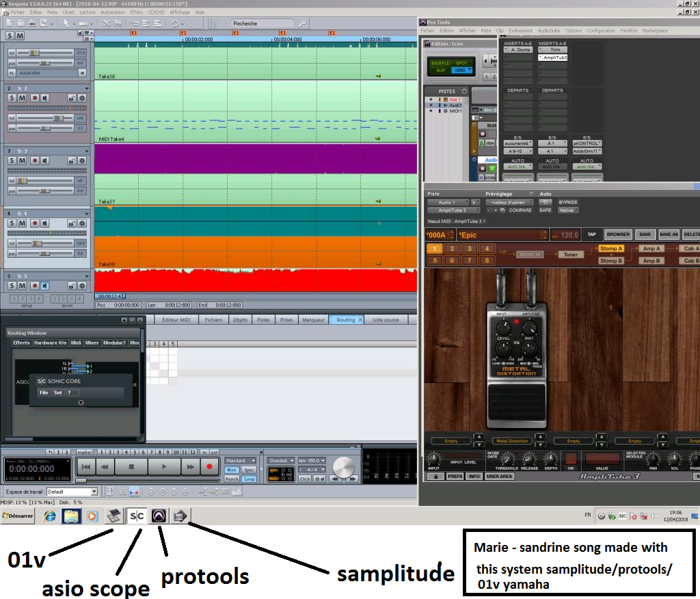Open the Native plugin format dropdown
Image resolution: width=700 pixels, height=599 pixels.
click(568, 211)
